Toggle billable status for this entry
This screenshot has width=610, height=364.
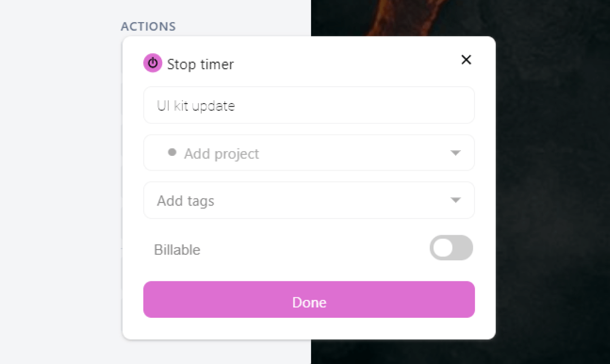tap(451, 248)
